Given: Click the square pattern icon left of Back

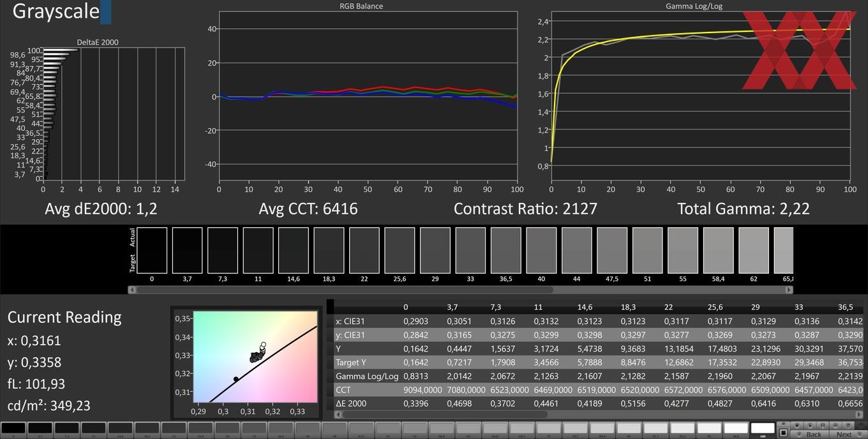Looking at the screenshot, I should [x=783, y=433].
